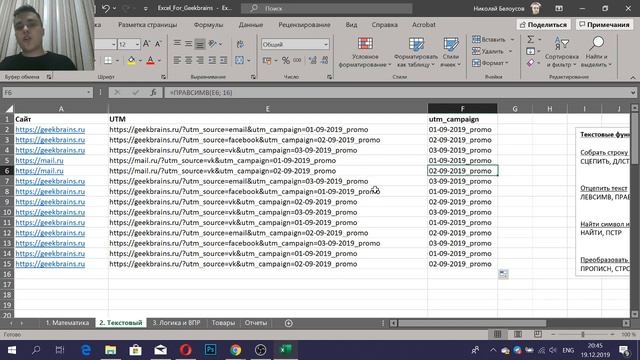Viewport: 640px width, 360px height.
Task: Open Шрифт group dialog launcher
Action: click(163, 77)
